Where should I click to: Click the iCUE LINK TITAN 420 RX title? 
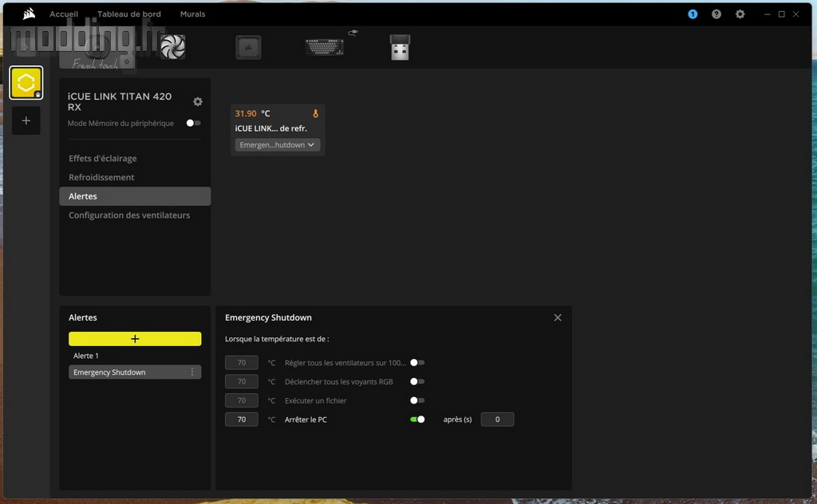pyautogui.click(x=120, y=101)
